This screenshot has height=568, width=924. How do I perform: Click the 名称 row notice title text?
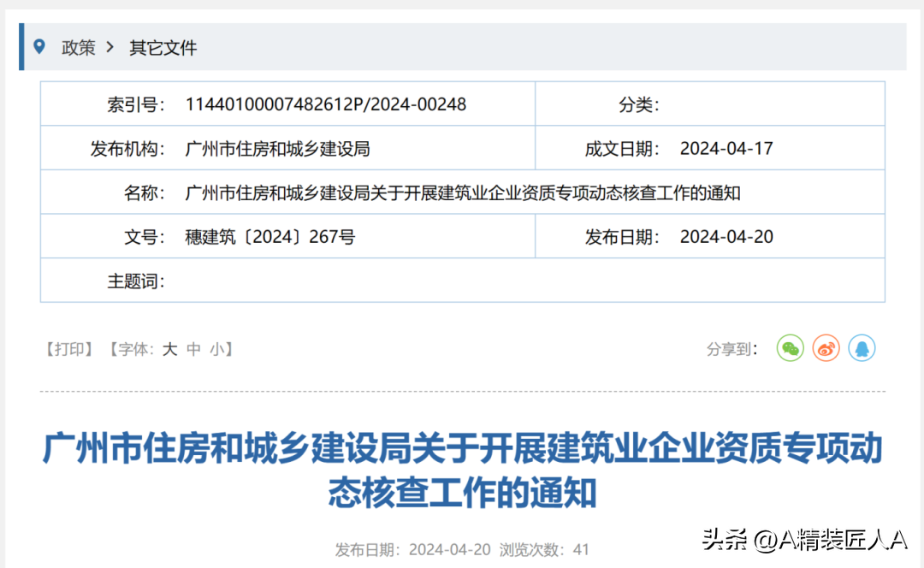462,193
